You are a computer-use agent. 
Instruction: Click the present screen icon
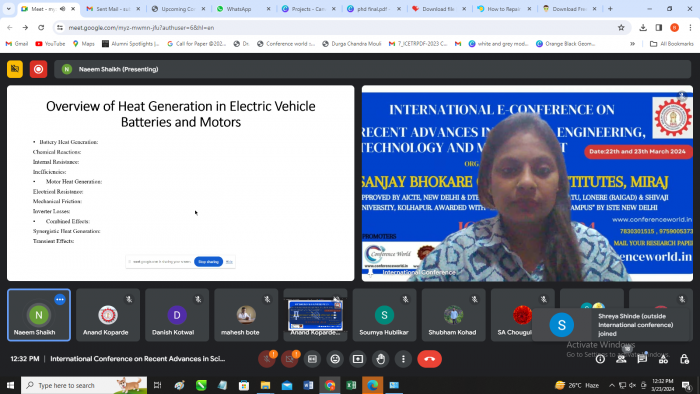(x=358, y=359)
